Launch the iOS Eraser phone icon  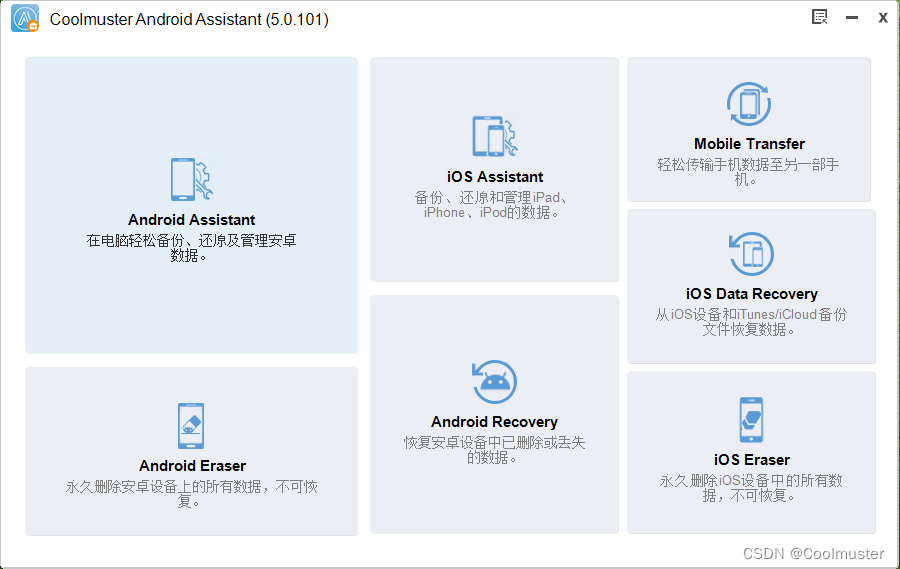point(751,420)
